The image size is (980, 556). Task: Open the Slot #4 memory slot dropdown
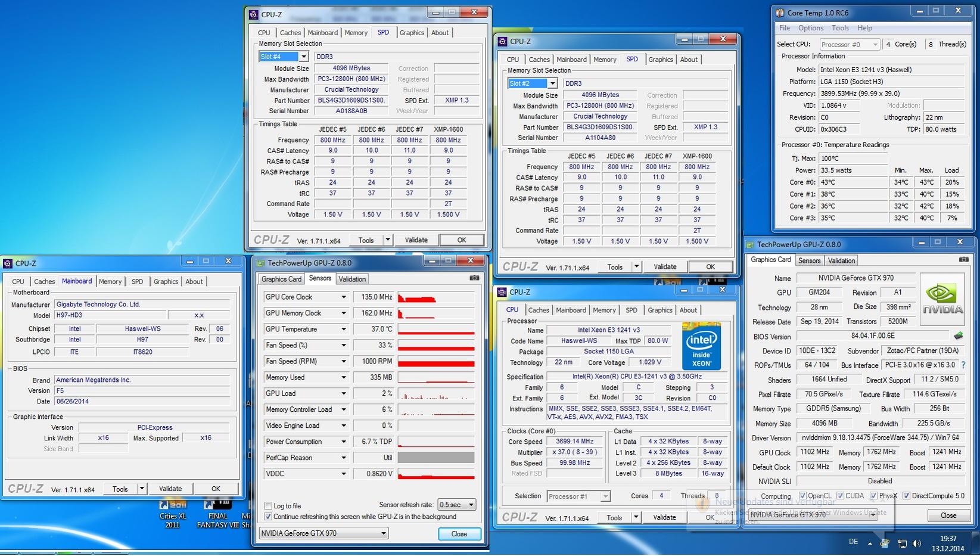pyautogui.click(x=303, y=57)
